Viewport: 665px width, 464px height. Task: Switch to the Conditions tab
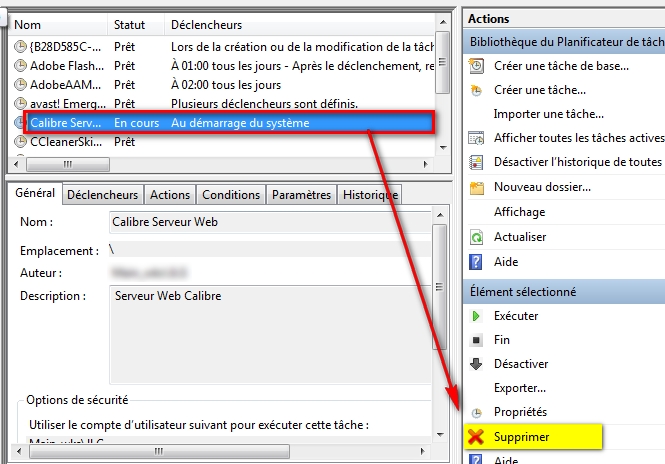[231, 195]
